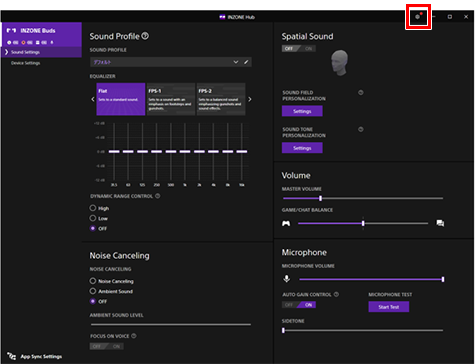Viewport: 475px width, 364px height.
Task: Show next equalizer presets with right arrow
Action: pyautogui.click(x=250, y=99)
